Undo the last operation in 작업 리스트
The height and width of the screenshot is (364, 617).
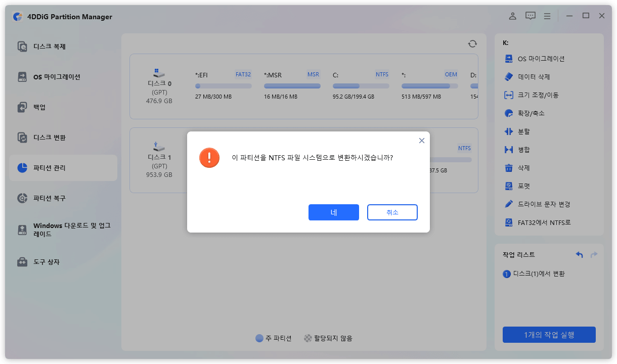(579, 254)
